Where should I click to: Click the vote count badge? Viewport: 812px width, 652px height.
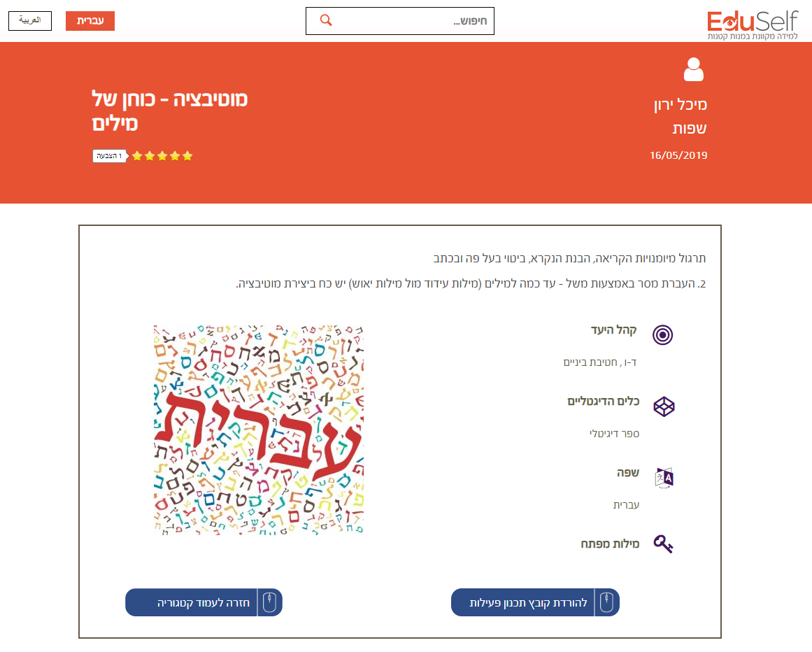point(109,156)
